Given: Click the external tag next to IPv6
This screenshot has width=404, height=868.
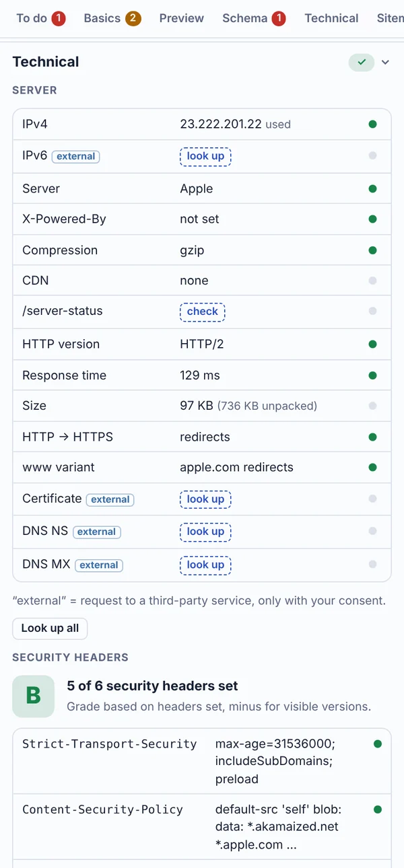Looking at the screenshot, I should tap(76, 156).
